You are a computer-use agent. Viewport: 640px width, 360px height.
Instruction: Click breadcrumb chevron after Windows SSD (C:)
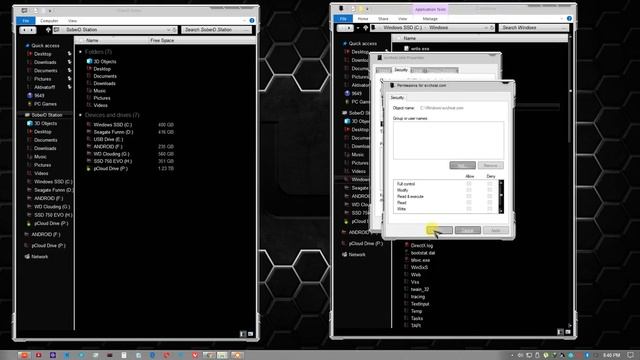click(x=425, y=28)
